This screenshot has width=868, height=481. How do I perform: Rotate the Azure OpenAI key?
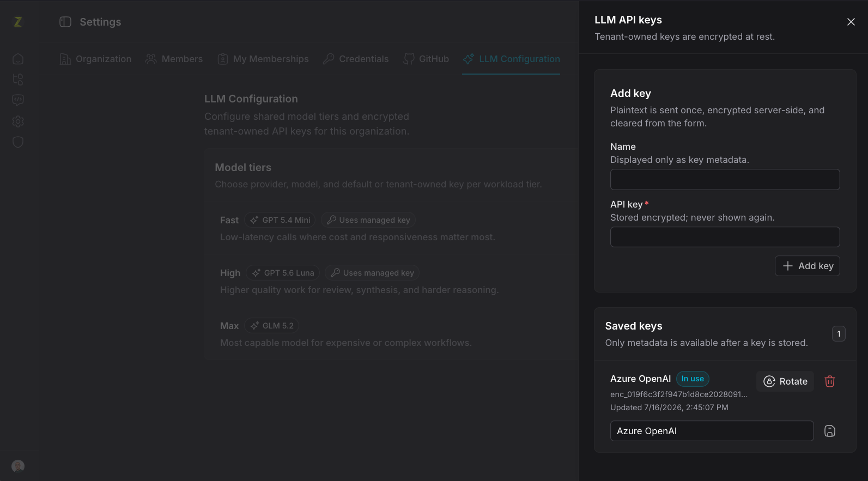coord(785,381)
